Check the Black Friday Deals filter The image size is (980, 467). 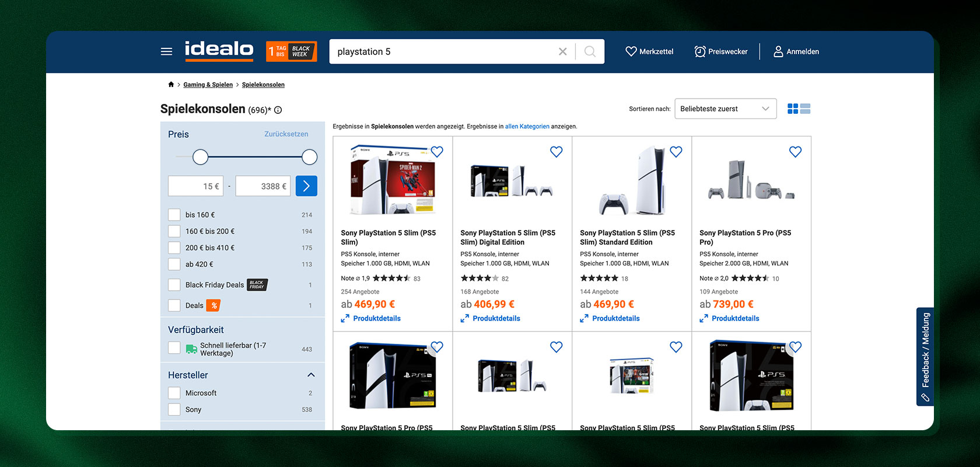click(174, 285)
